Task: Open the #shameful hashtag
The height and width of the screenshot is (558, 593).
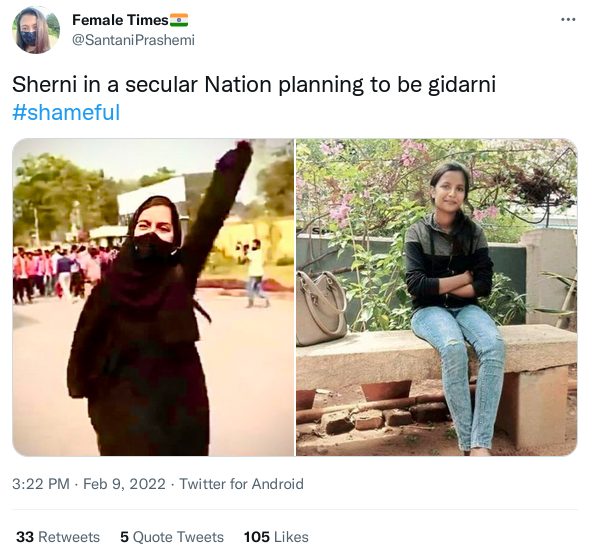Action: tap(66, 112)
